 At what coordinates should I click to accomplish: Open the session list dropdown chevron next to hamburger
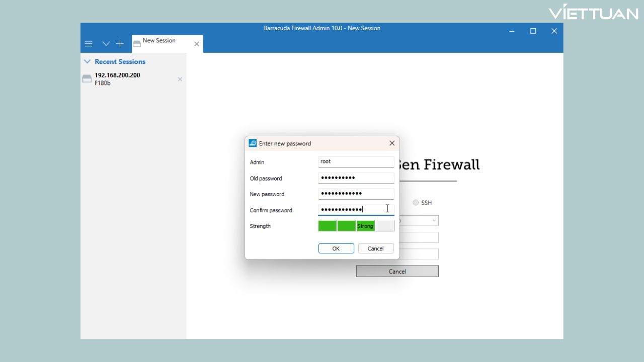(106, 44)
